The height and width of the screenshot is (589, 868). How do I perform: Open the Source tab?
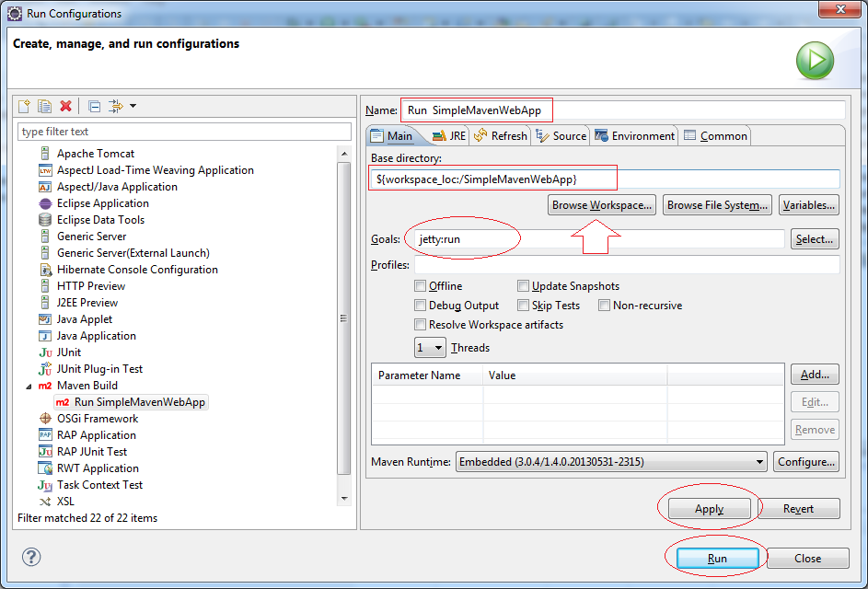(x=561, y=136)
